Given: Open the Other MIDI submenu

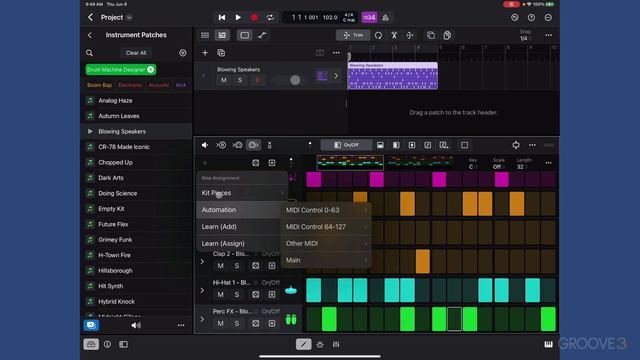Looking at the screenshot, I should pyautogui.click(x=326, y=244).
